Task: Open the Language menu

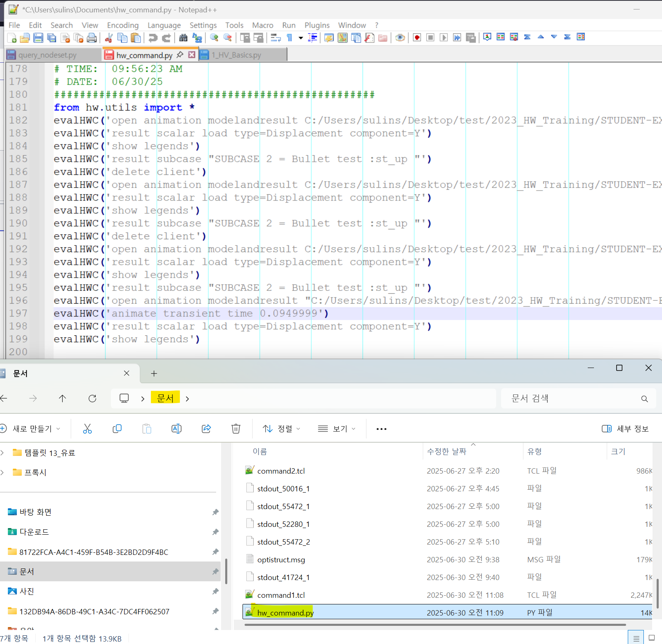Action: (x=164, y=25)
